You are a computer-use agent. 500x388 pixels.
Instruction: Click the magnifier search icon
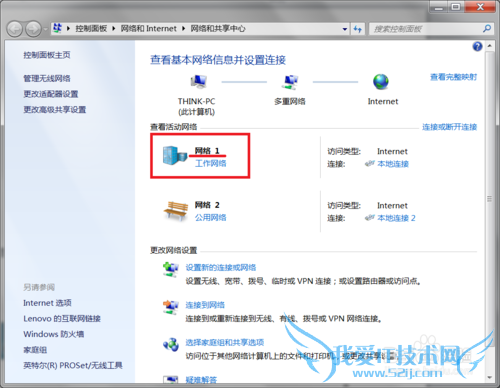click(x=487, y=29)
